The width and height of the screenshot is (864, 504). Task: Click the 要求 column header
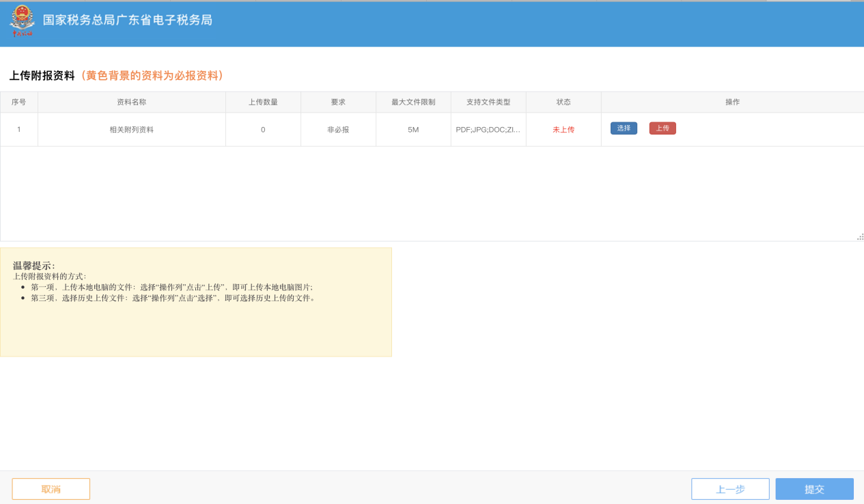point(338,102)
